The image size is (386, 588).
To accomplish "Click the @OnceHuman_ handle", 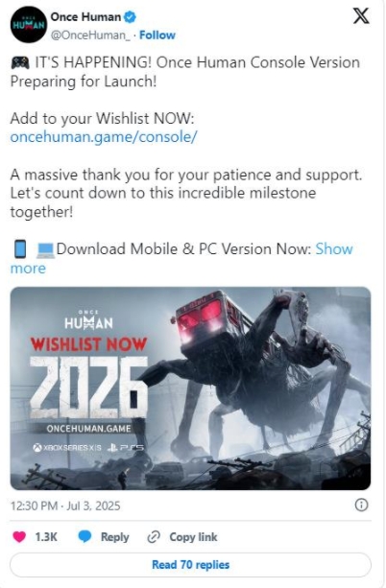I will [90, 35].
